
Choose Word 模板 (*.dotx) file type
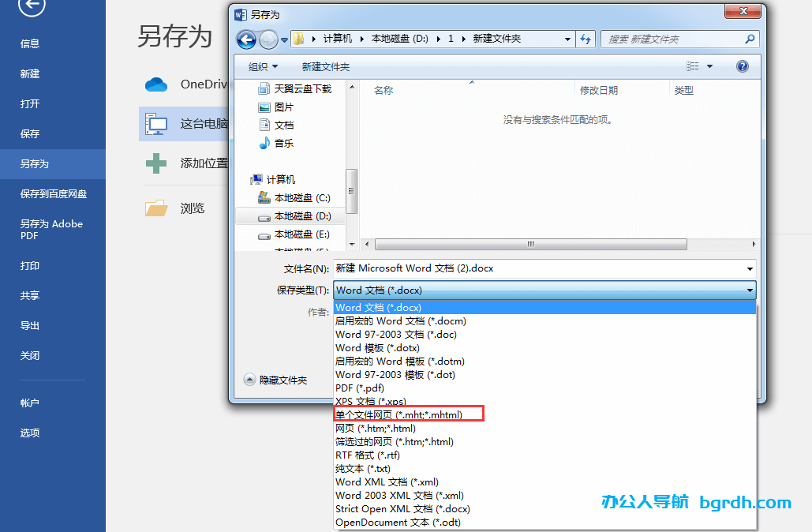pyautogui.click(x=377, y=348)
